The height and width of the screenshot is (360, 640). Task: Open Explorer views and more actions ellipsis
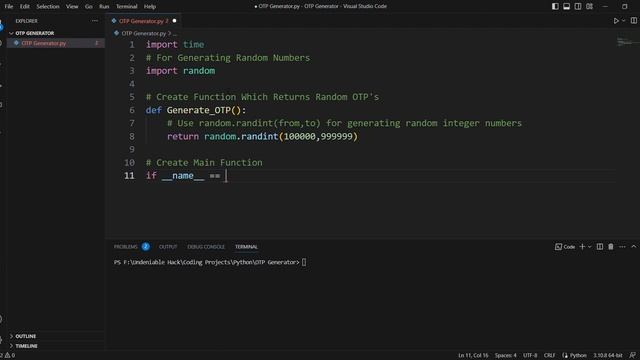(95, 21)
